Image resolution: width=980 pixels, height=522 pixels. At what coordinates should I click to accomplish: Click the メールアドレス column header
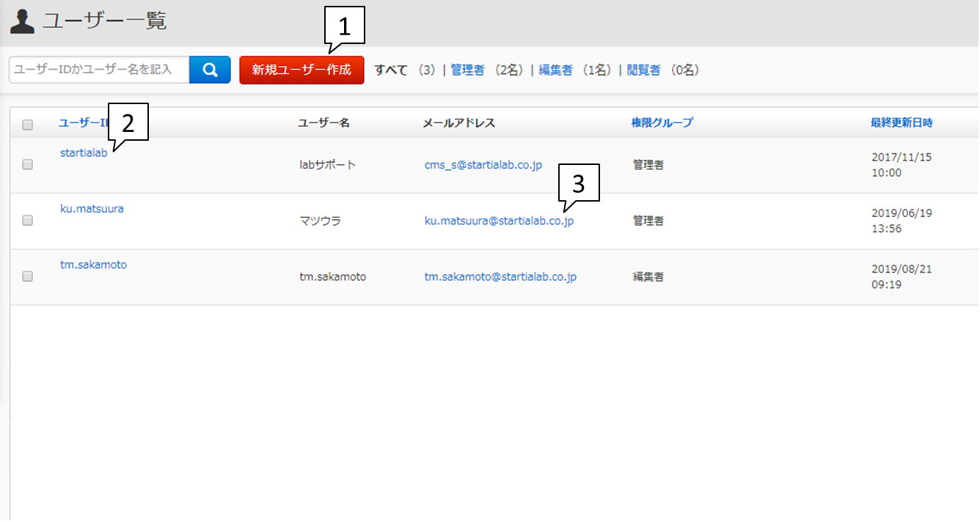click(x=459, y=122)
